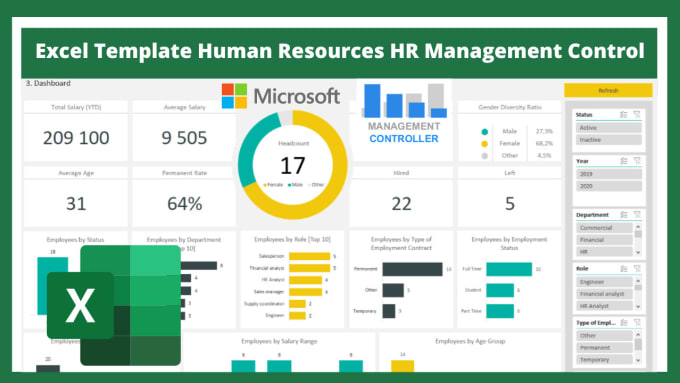Select the Student bar in the employment status chart
This screenshot has height=383, width=680.
500,290
